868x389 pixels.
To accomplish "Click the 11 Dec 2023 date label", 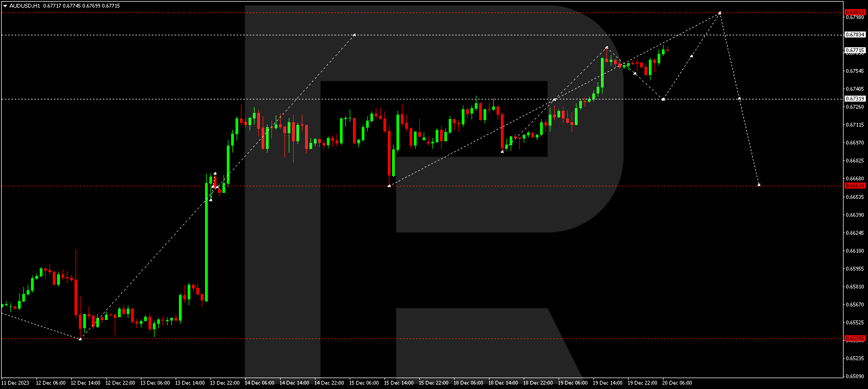I will [15, 383].
